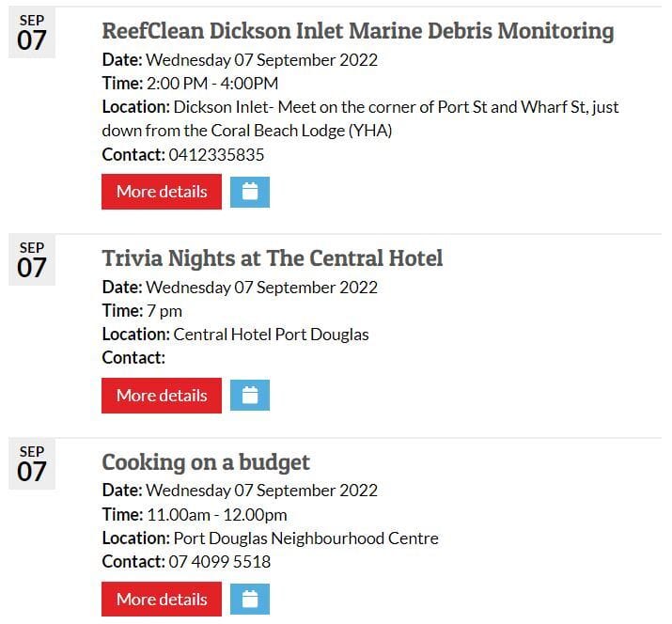Click the contact number 0412335835
This screenshot has width=672, height=624.
[x=216, y=155]
